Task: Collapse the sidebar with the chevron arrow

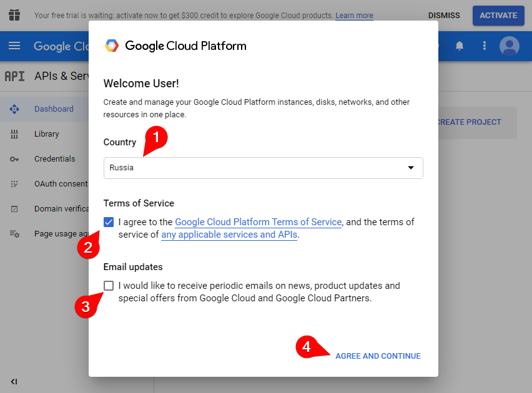Action: pyautogui.click(x=14, y=381)
